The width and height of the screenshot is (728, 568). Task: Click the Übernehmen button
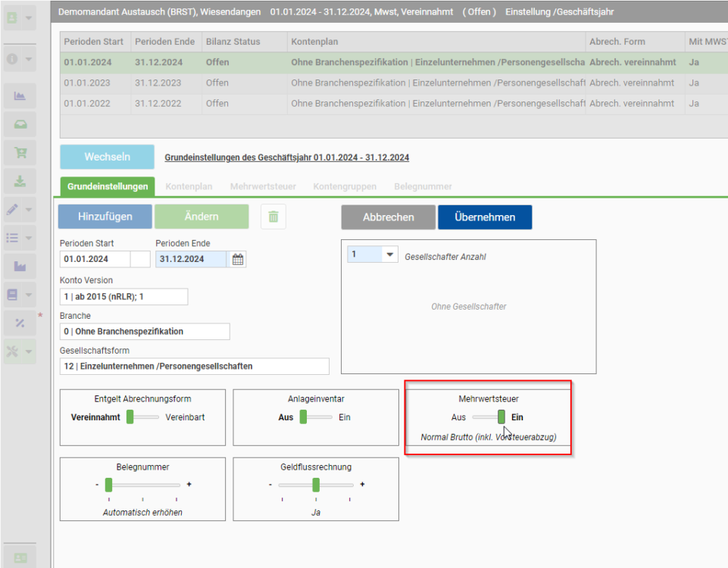tap(485, 217)
